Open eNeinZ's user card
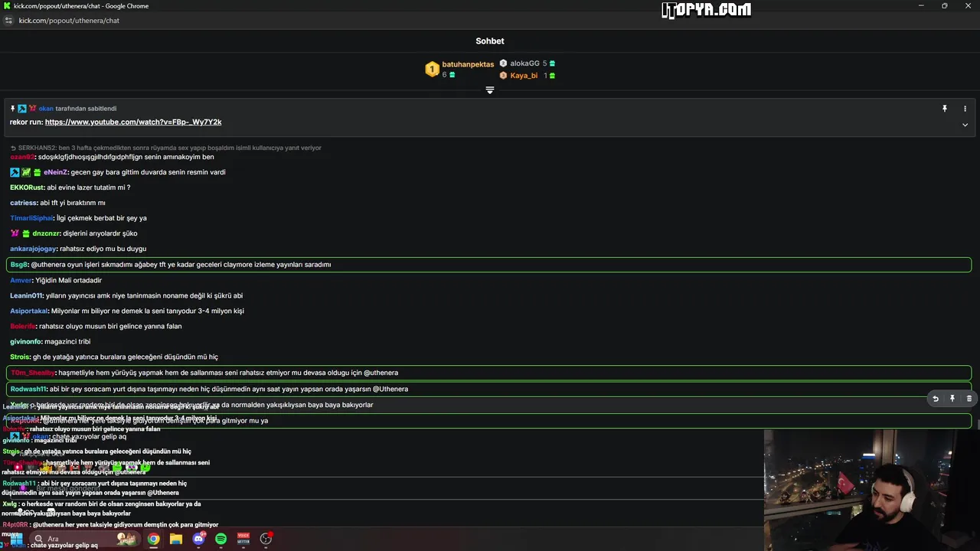 pos(55,172)
